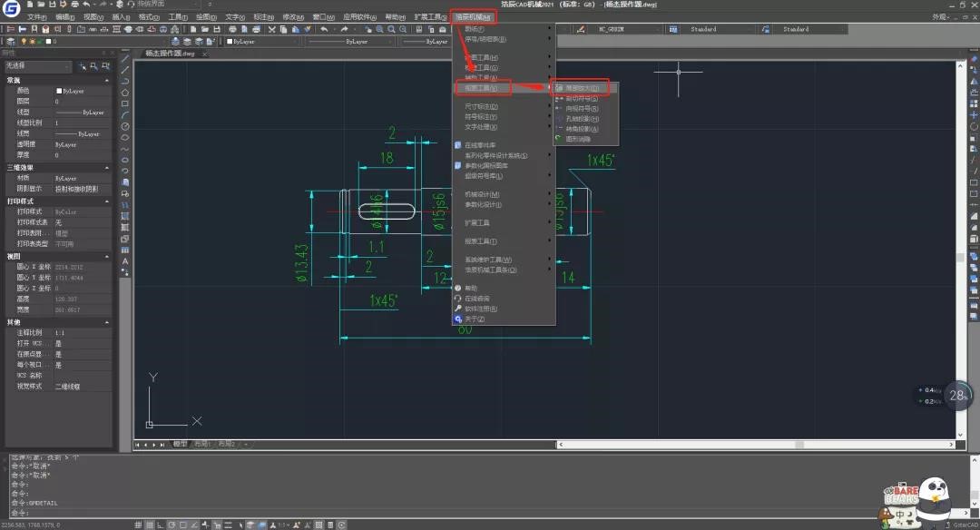Screen dimensions: 980x530
Task: Click the online consultation headset icon
Action: [458, 299]
